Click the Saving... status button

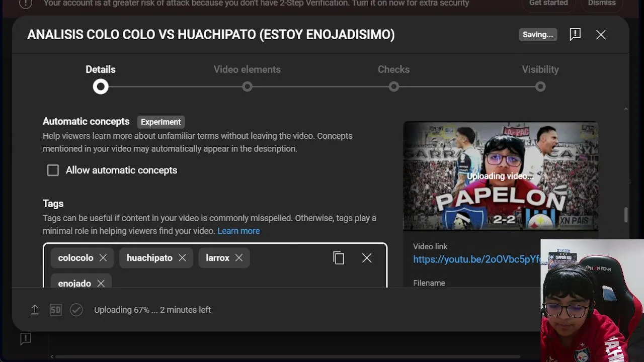(538, 35)
